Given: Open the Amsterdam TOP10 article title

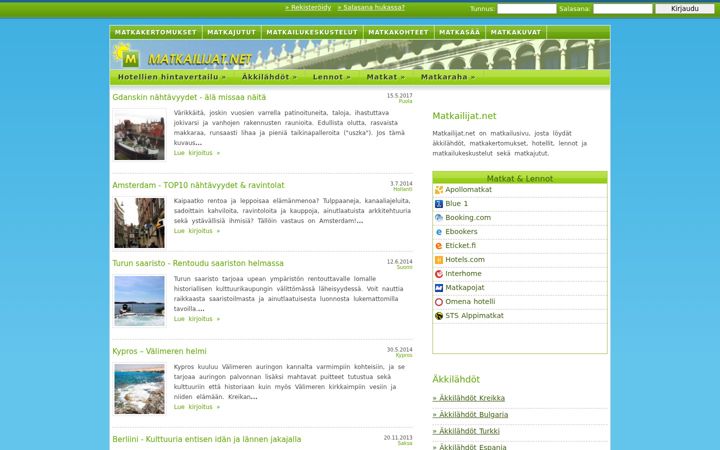Looking at the screenshot, I should point(198,185).
